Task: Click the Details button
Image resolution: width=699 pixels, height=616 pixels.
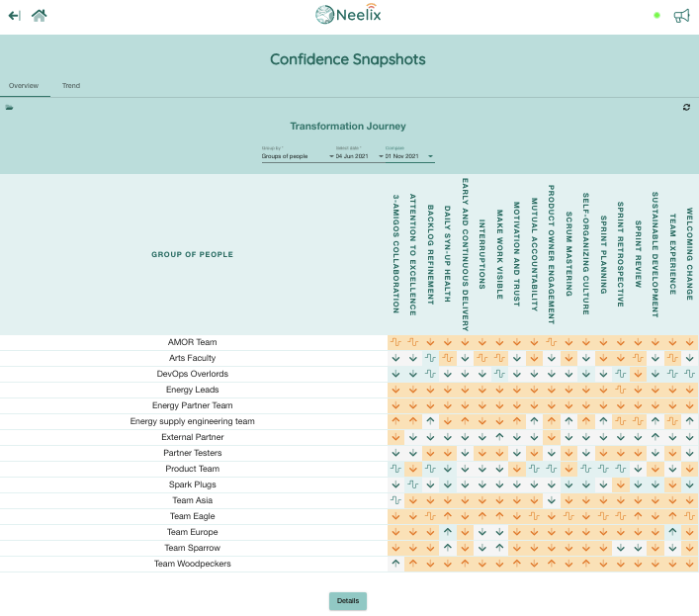Action: 348,601
